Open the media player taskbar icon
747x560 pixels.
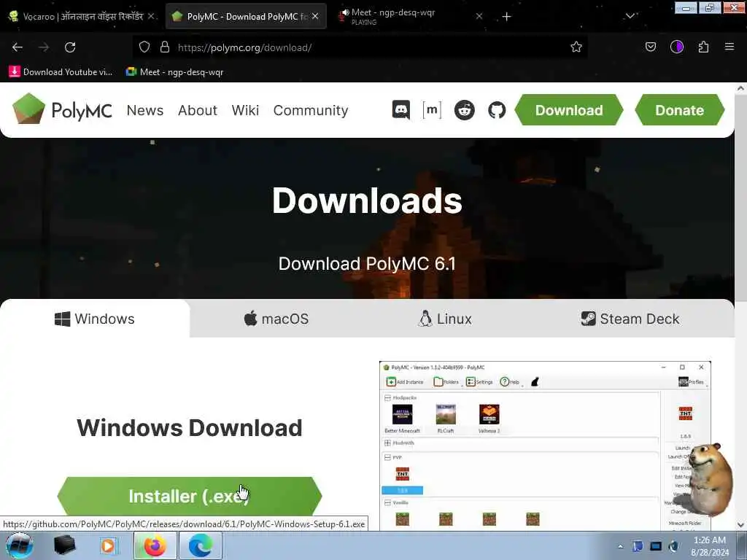109,545
